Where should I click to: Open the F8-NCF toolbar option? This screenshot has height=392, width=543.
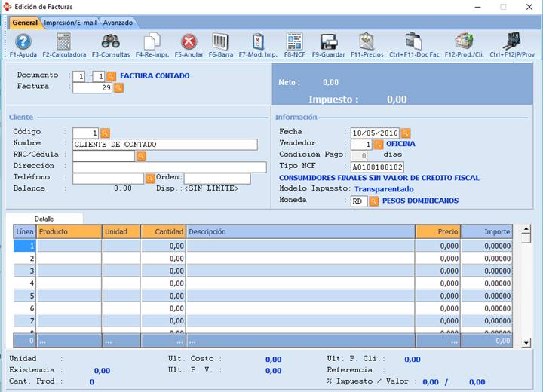point(293,42)
